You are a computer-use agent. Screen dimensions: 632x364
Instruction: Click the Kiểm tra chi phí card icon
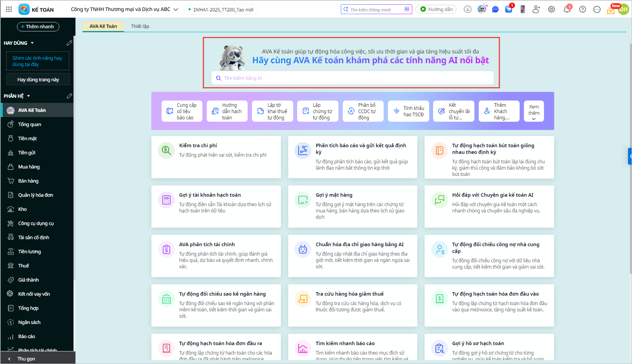[x=167, y=150]
